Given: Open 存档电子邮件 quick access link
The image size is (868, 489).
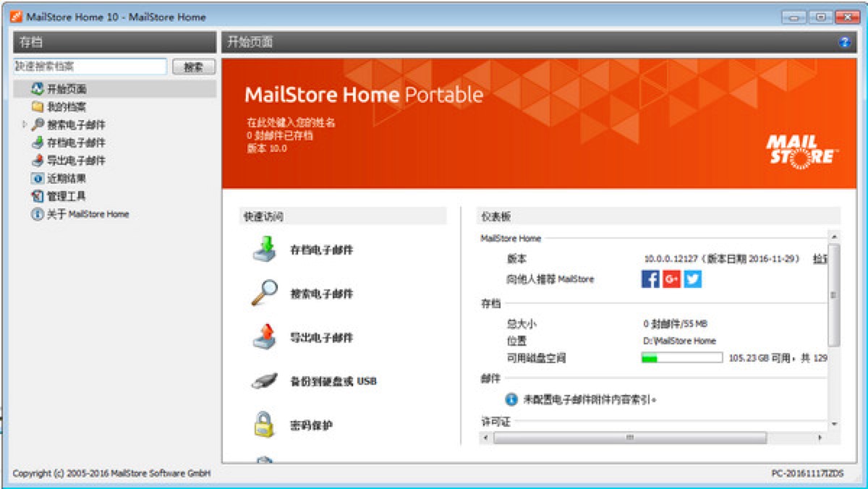Looking at the screenshot, I should 321,250.
